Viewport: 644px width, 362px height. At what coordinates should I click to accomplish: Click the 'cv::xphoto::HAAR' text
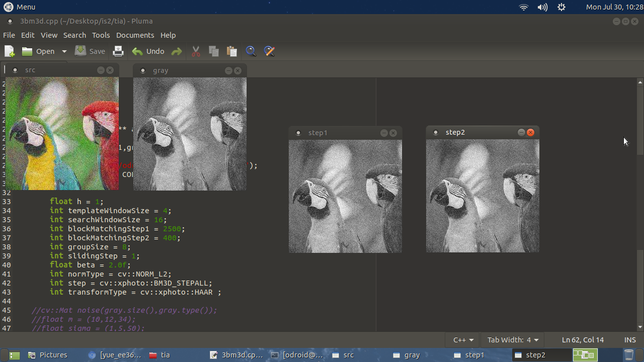(176, 292)
